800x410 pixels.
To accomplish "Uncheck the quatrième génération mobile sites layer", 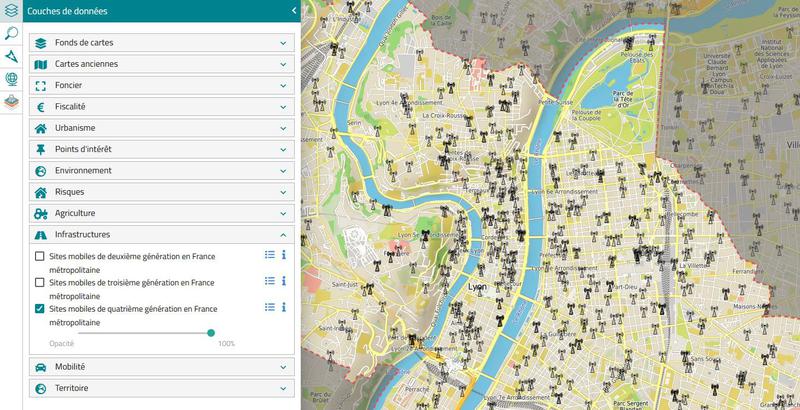I will (x=40, y=309).
